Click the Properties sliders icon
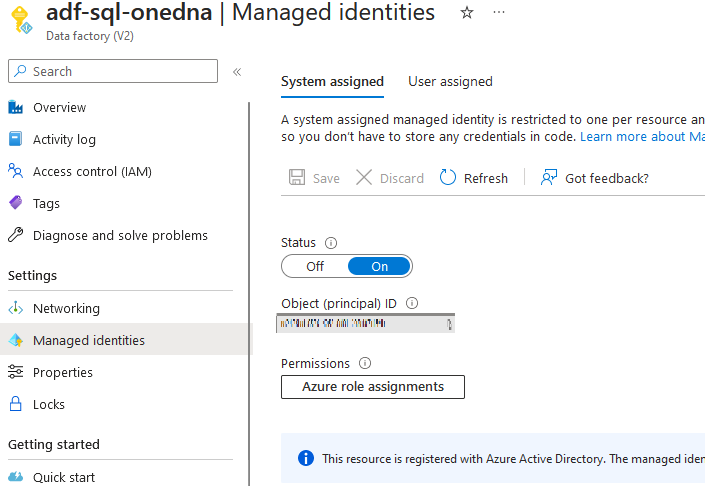Viewport: 717px width, 502px height. click(x=16, y=372)
